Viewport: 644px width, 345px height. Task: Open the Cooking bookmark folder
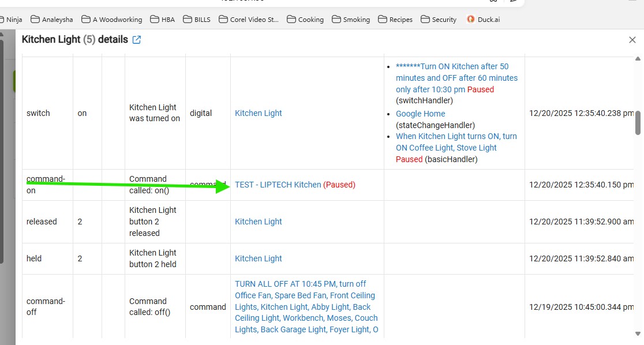[305, 20]
